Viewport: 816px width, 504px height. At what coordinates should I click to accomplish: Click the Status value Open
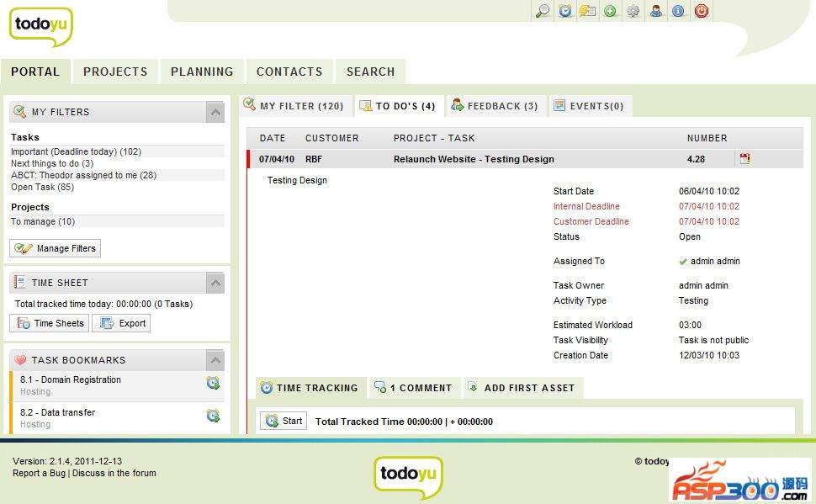(690, 237)
